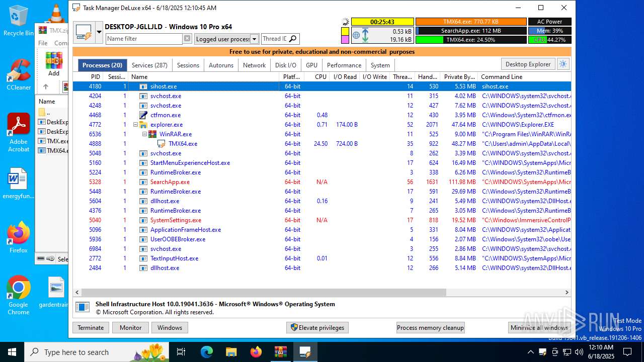Open dropdown arrow next to computer icon
The image size is (644, 362).
tap(99, 32)
